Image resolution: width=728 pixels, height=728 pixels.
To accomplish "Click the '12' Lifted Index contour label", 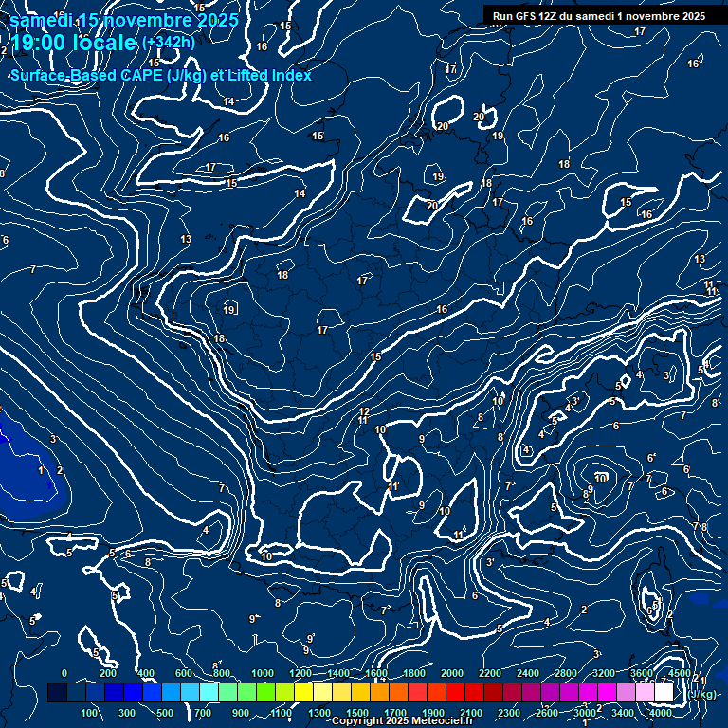I will coord(364,411).
